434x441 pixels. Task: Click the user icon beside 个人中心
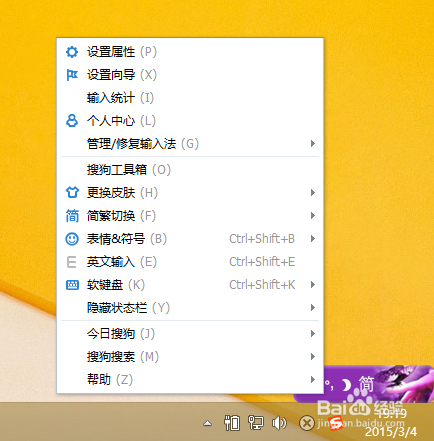[x=72, y=121]
